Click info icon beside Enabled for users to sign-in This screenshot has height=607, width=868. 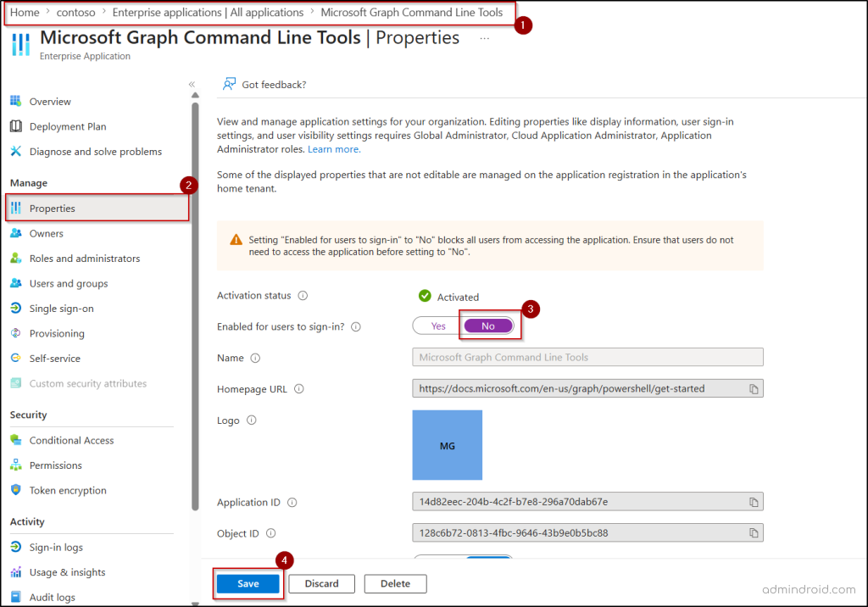coord(356,326)
